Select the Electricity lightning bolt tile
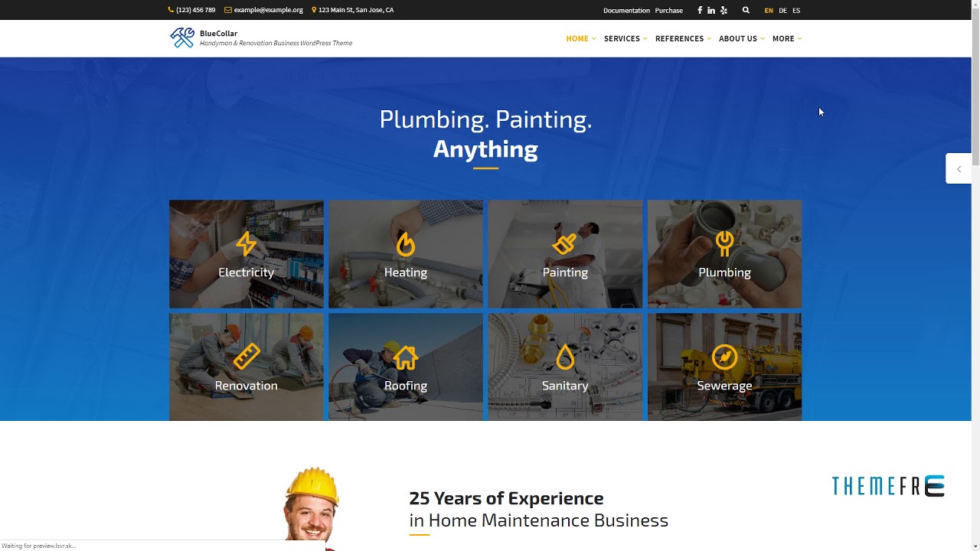980x551 pixels. pyautogui.click(x=247, y=254)
